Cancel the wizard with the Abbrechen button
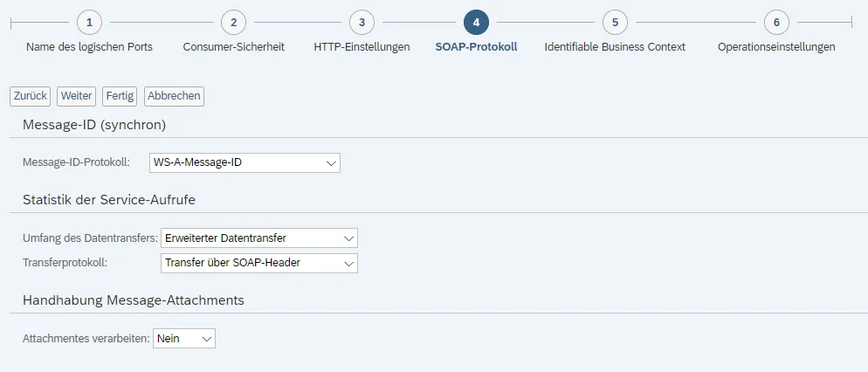Screen dimensions: 868x372 pos(174,96)
